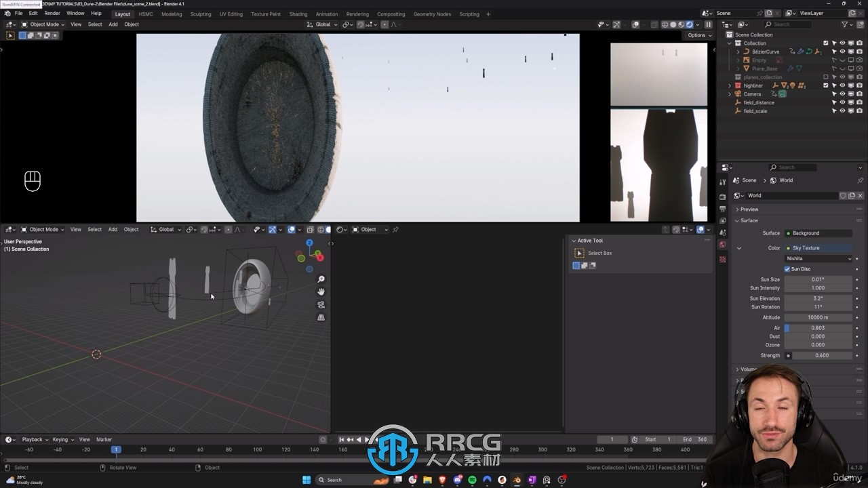The image size is (868, 488).
Task: Open the Render menu
Action: [52, 14]
